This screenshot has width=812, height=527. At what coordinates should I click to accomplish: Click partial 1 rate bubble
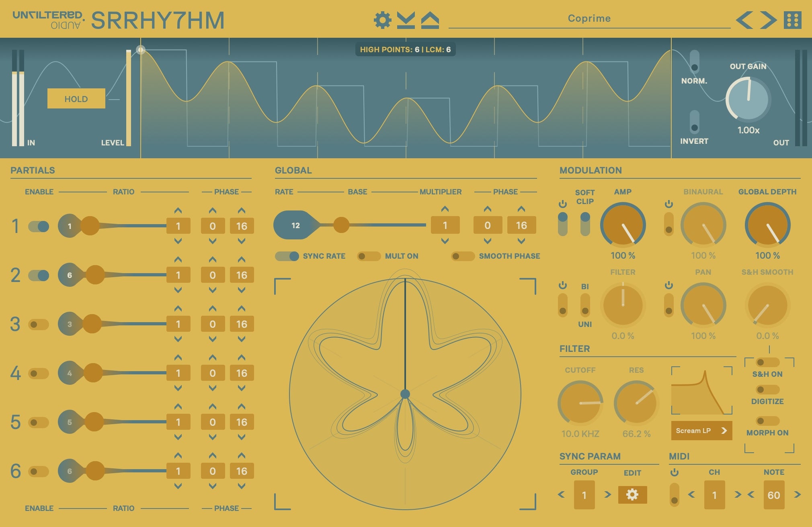(x=70, y=226)
